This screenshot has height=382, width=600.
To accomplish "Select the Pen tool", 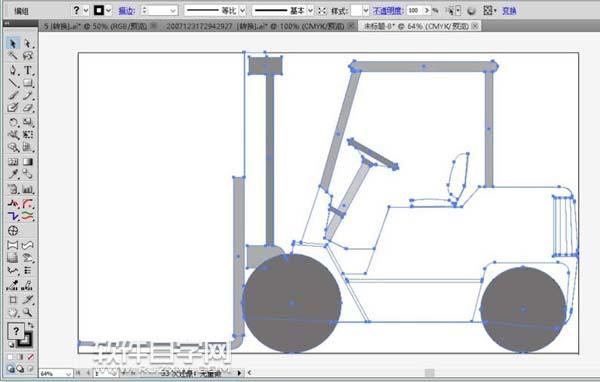I will (x=13, y=70).
